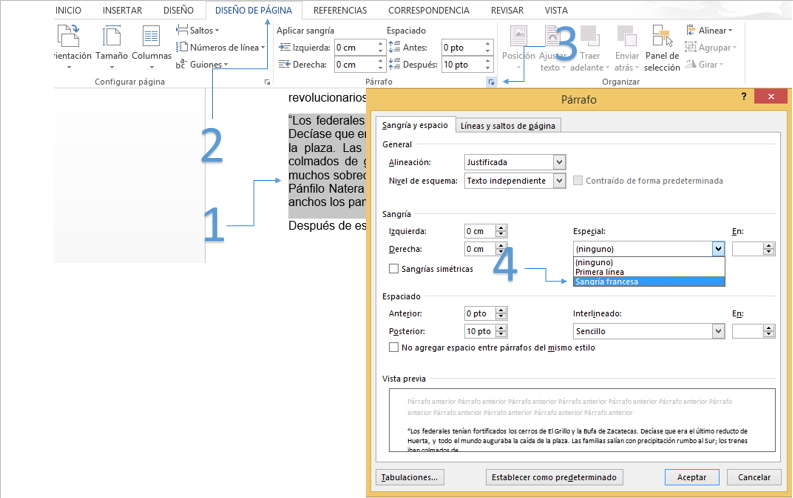This screenshot has height=498, width=793.
Task: Click Establecer como predeterminado button
Action: [555, 477]
